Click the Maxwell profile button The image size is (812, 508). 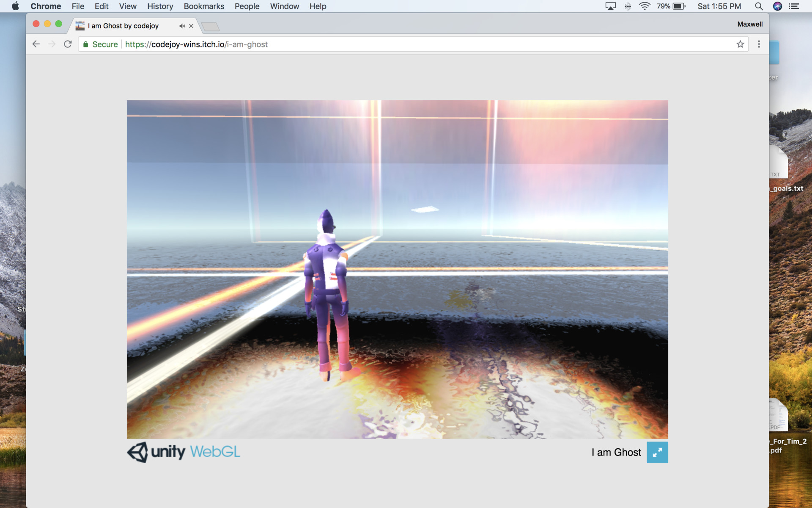coord(750,24)
